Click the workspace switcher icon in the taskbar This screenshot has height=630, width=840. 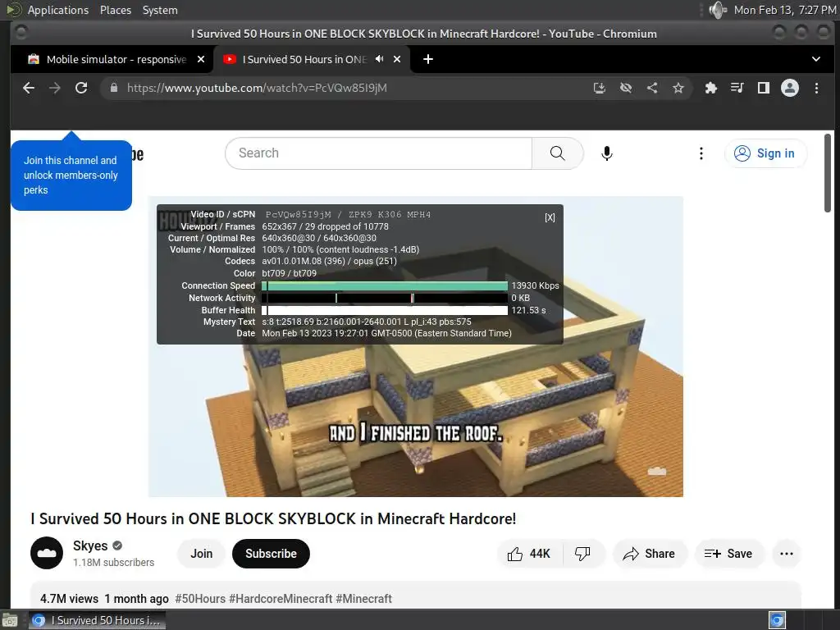[777, 620]
